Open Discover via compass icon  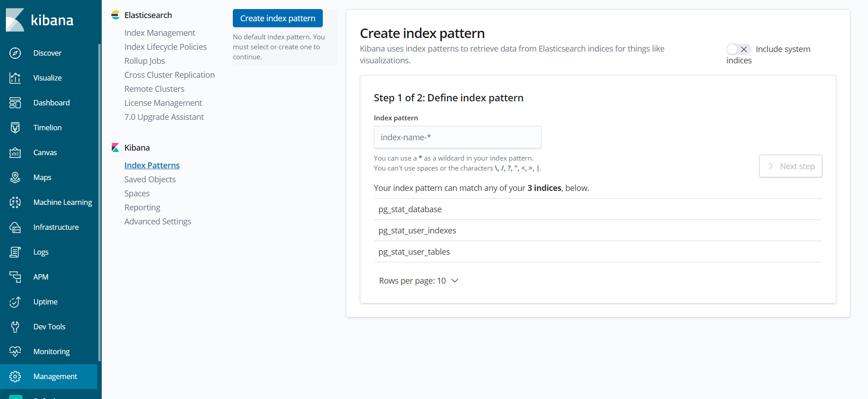click(15, 53)
